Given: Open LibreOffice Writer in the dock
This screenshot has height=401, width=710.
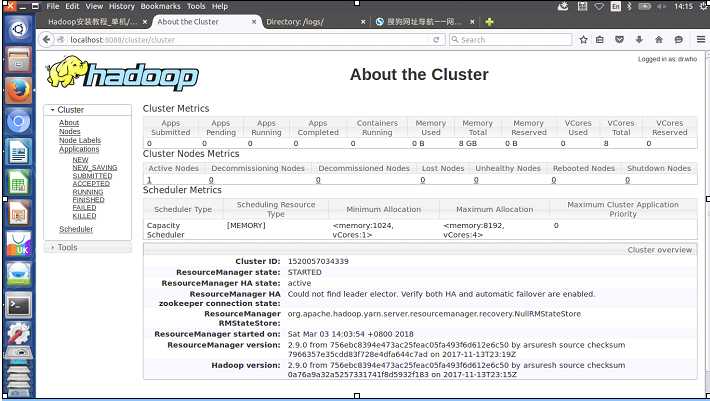Looking at the screenshot, I should pyautogui.click(x=19, y=152).
